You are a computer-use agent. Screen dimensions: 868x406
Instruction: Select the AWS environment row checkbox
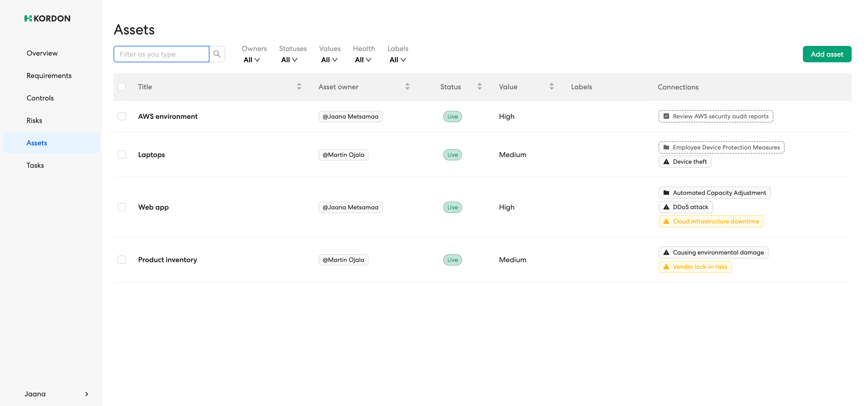(122, 116)
